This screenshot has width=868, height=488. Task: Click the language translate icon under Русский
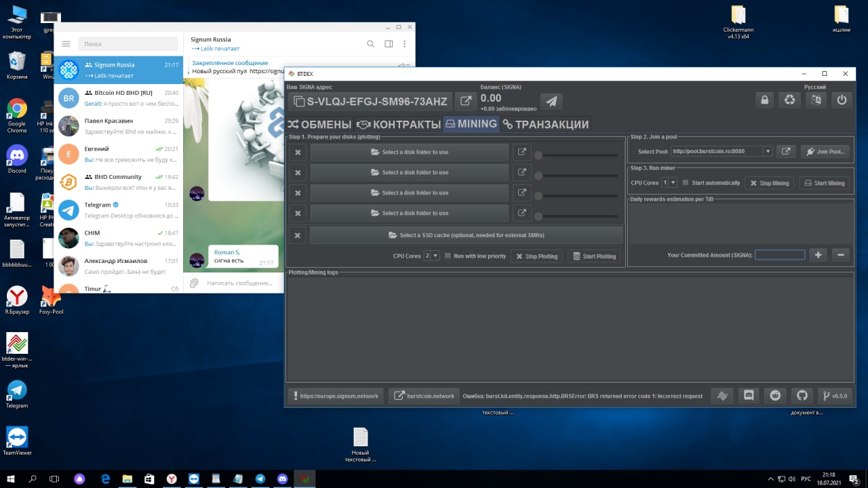point(816,100)
